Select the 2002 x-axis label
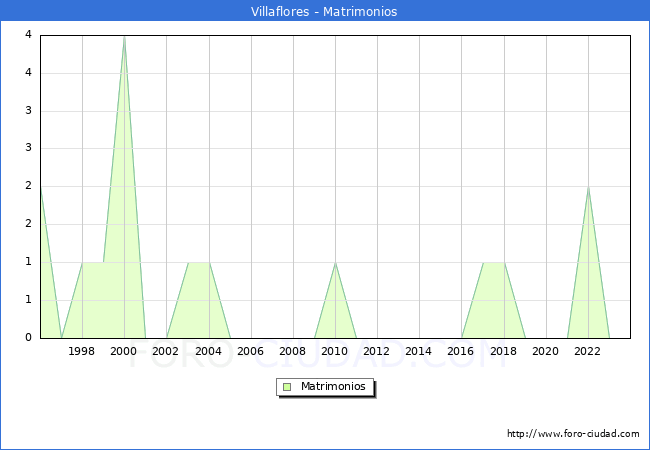 165,351
